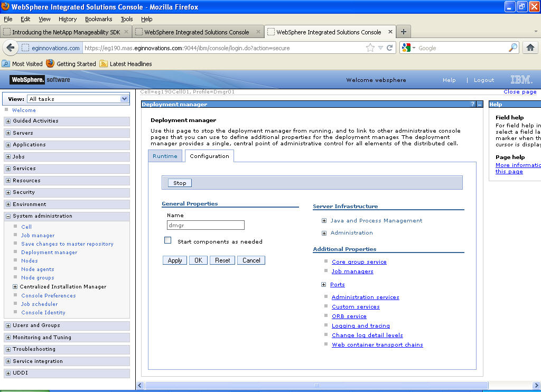Cancel the configuration changes
This screenshot has height=392, width=541.
point(251,260)
